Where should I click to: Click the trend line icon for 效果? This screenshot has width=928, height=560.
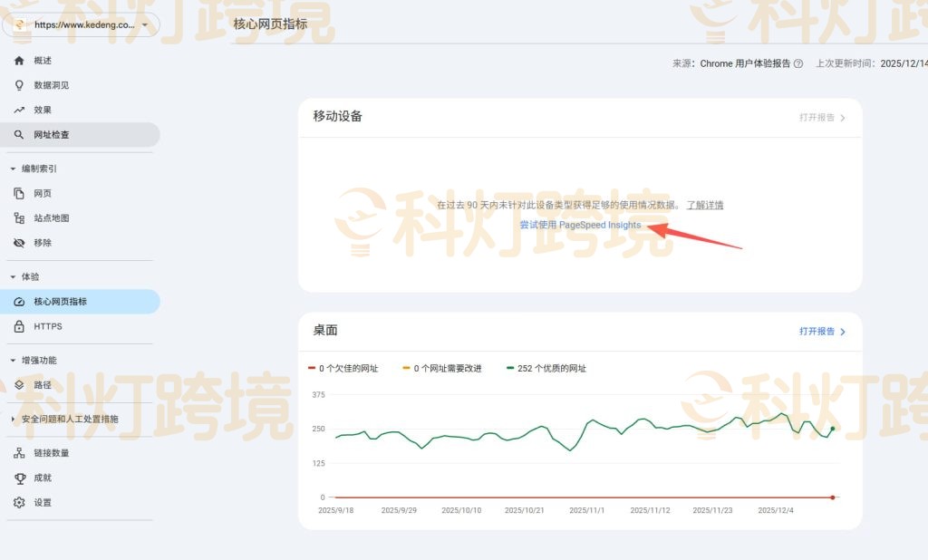coord(19,111)
